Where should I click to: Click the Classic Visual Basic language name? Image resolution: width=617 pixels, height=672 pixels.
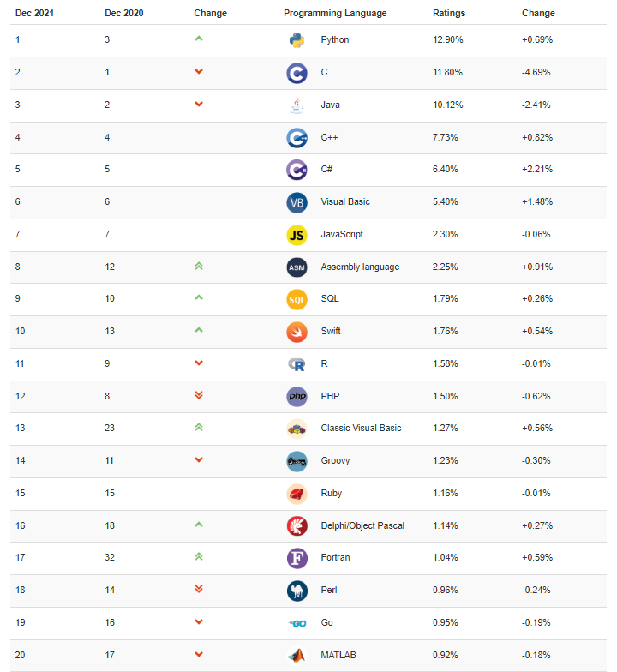[361, 428]
